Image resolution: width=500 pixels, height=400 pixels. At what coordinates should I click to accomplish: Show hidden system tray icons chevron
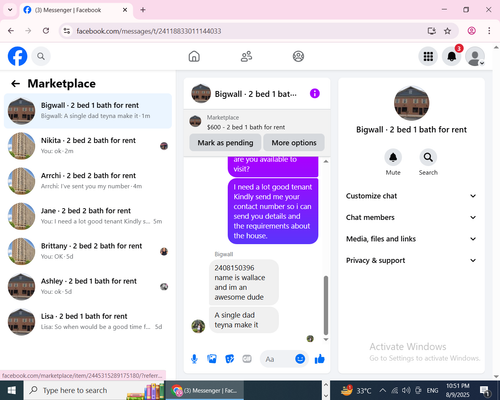383,390
